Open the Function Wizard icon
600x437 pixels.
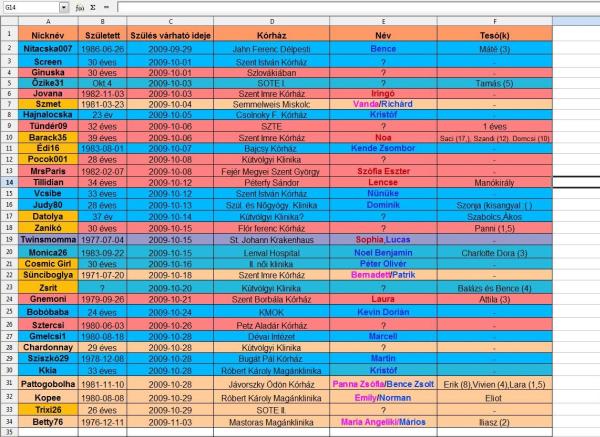(79, 7)
